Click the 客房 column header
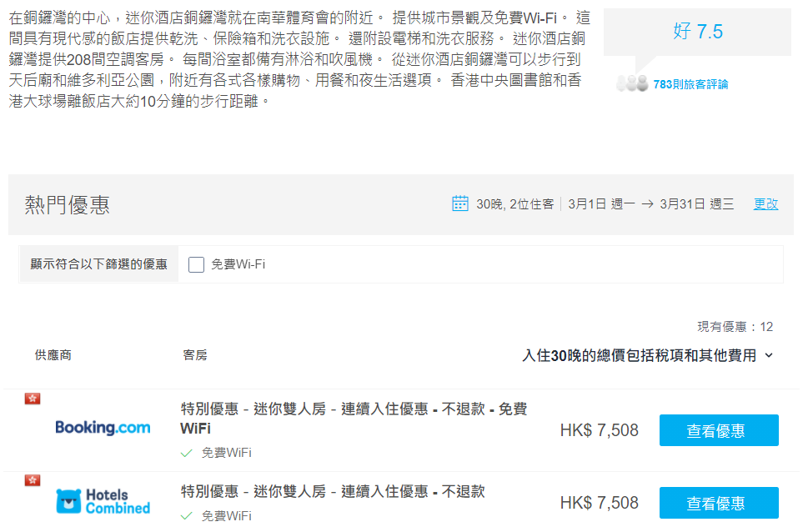 tap(195, 355)
